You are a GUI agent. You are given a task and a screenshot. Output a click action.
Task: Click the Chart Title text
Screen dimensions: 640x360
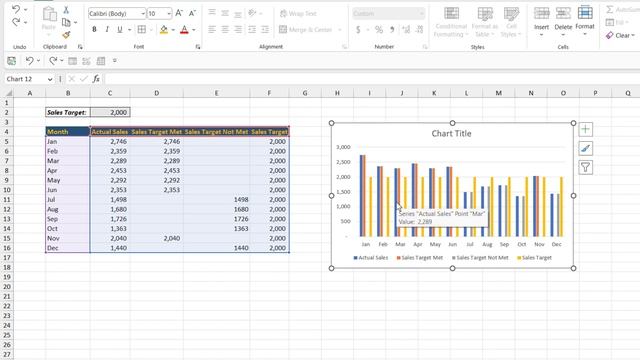click(451, 133)
